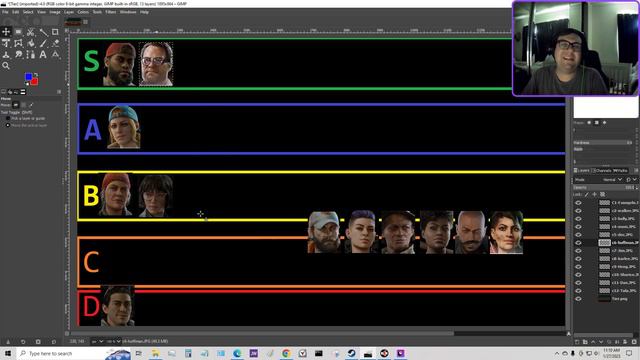This screenshot has height=360, width=640.
Task: Swap foreground and background colors
Action: pos(36,74)
